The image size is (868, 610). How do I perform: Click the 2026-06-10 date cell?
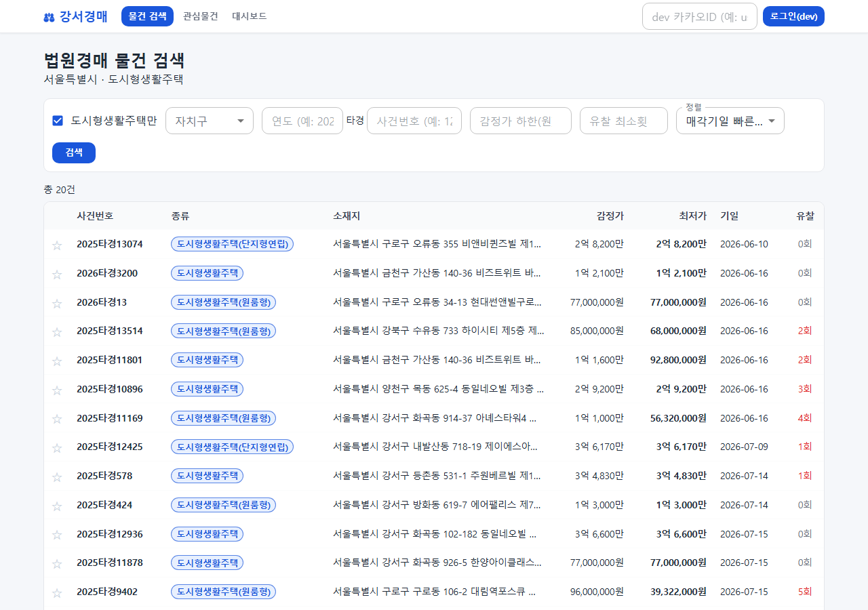click(744, 244)
